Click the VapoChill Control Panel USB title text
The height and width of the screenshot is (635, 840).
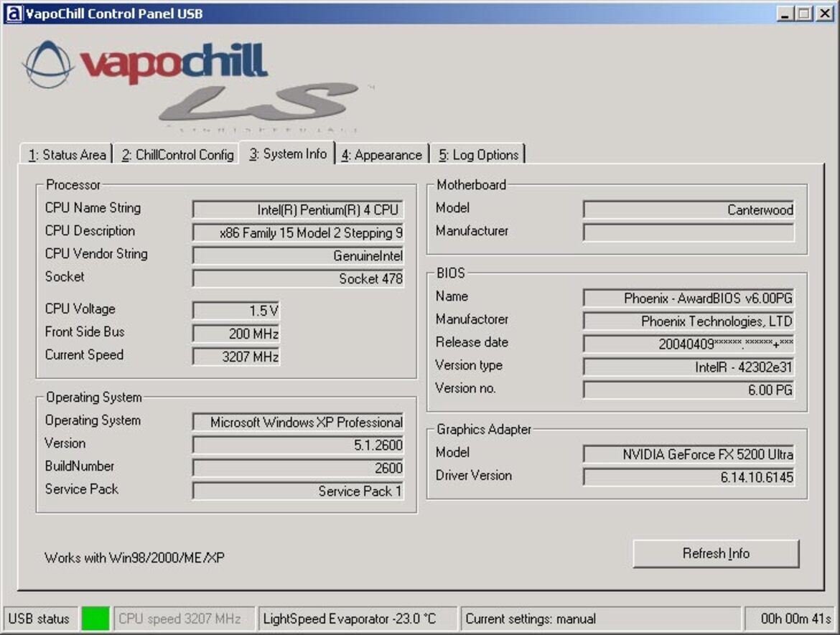pyautogui.click(x=114, y=14)
